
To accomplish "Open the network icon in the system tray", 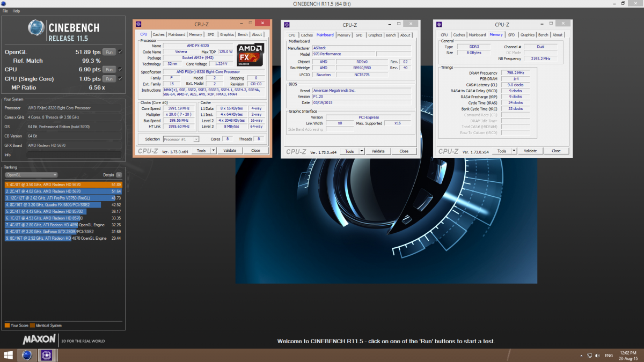I will point(590,355).
